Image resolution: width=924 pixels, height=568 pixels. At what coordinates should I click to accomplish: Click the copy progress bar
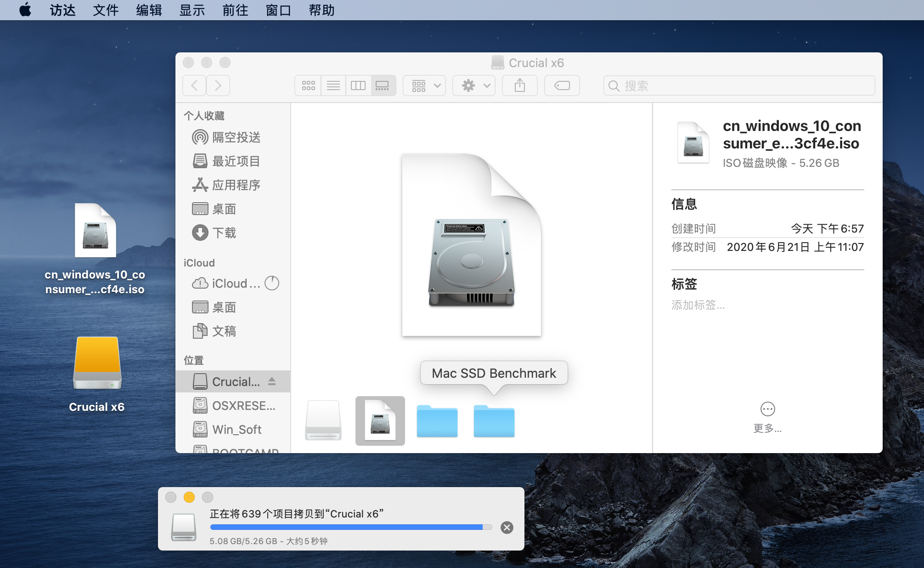pos(350,527)
